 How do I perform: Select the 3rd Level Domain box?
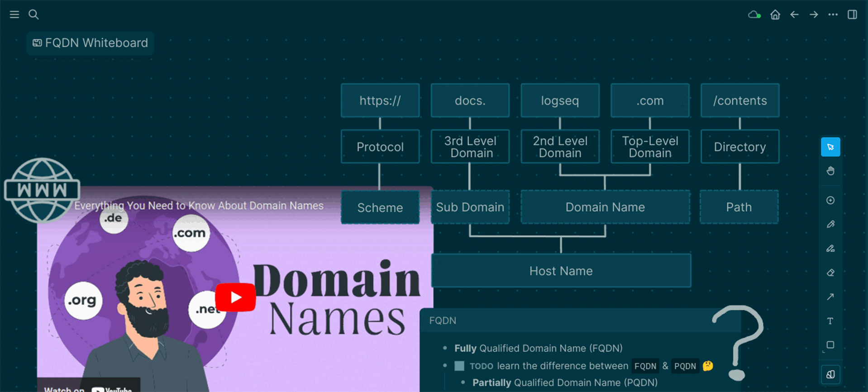470,147
